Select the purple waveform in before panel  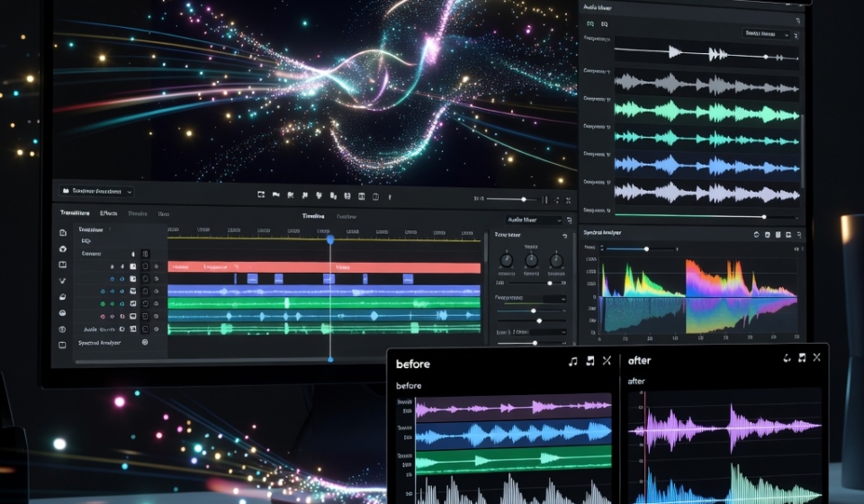coord(513,408)
